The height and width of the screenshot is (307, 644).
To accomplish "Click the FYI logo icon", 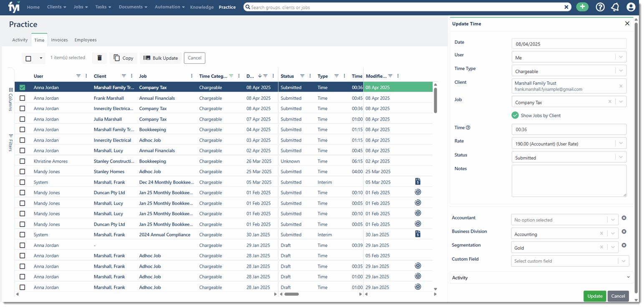I will 14,7.
